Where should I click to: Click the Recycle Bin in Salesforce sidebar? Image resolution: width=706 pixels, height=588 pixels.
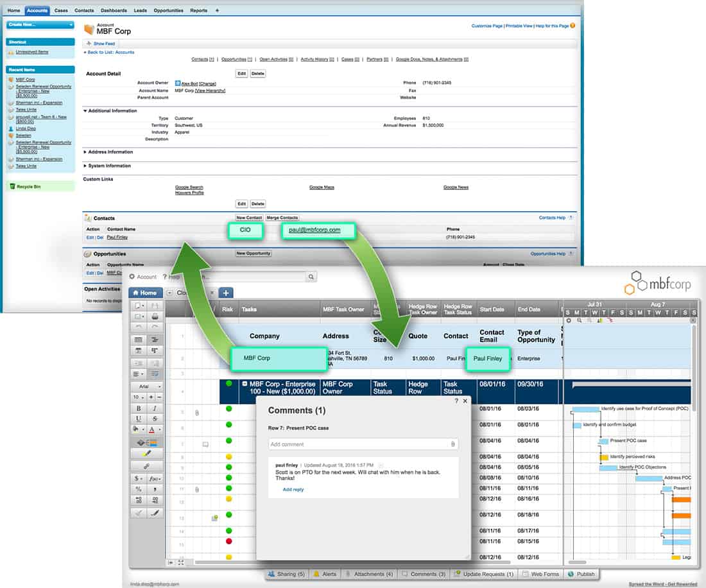[28, 186]
